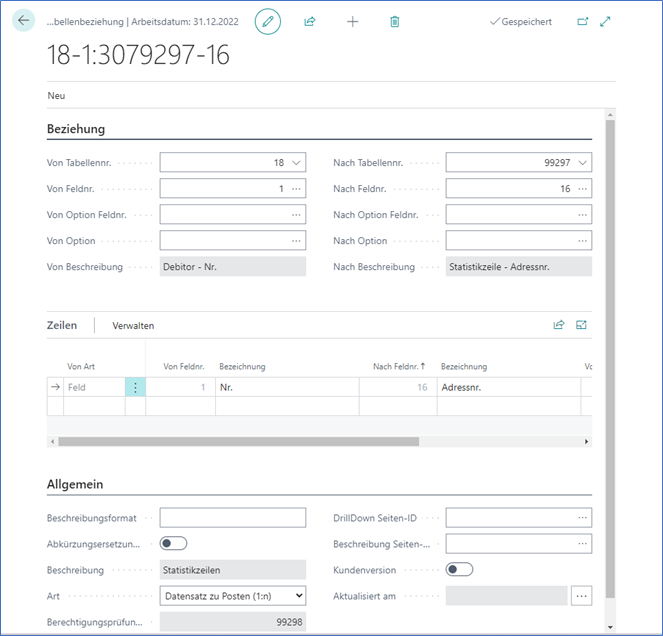Click the share icon in top toolbar
Viewport: 663px width, 636px height.
310,21
